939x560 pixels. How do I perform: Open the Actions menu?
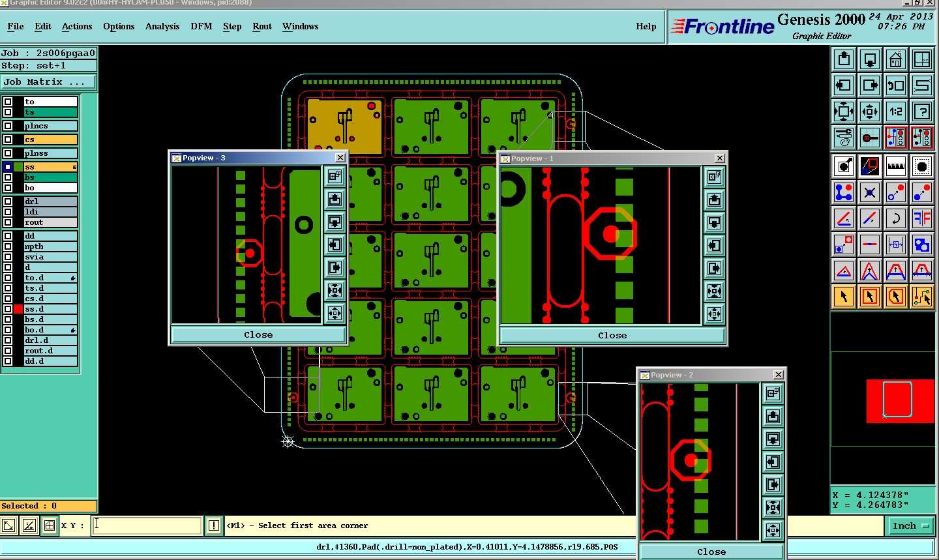77,26
